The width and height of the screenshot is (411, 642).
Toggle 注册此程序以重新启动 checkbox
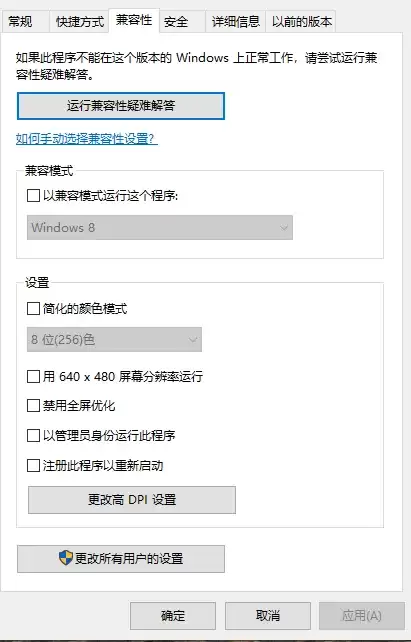tap(33, 466)
